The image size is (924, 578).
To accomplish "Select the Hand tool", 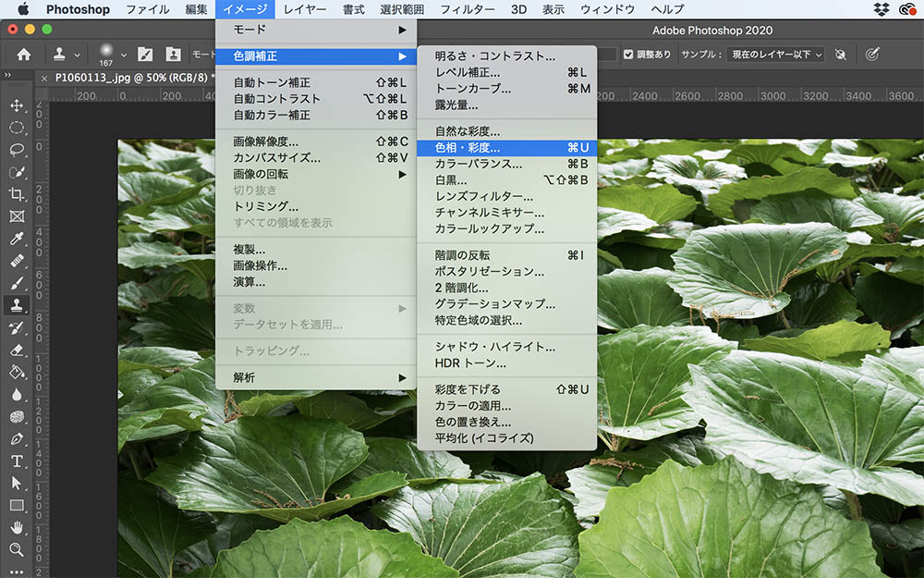I will pos(17,527).
